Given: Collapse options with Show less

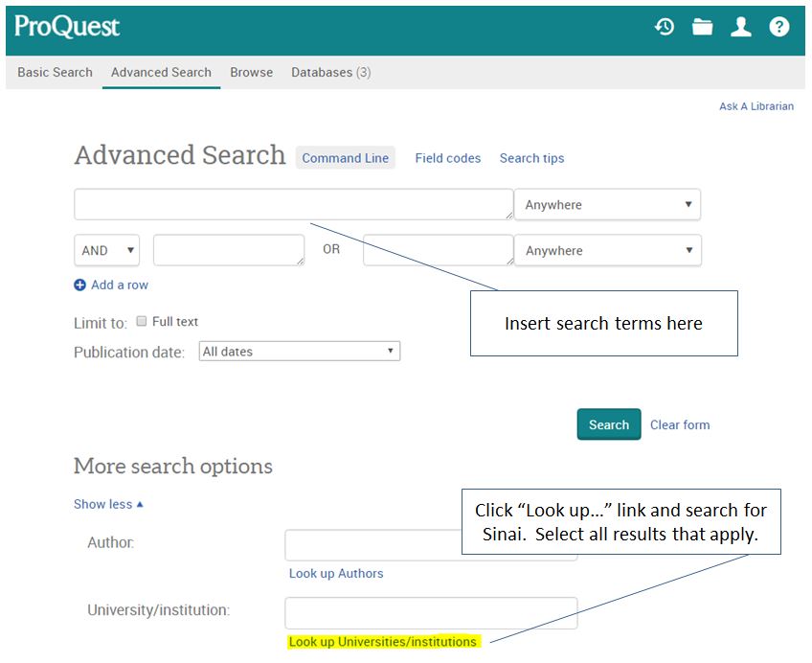Looking at the screenshot, I should 108,504.
